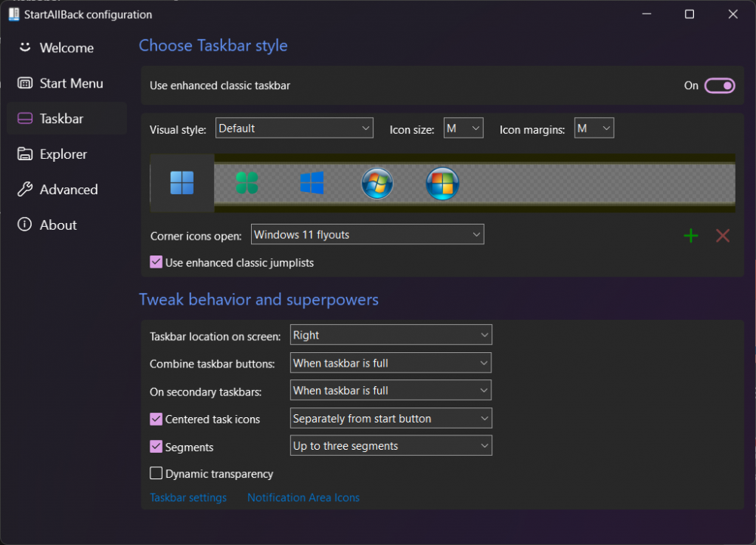The image size is (756, 545).
Task: Choose the green clover start button icon
Action: (x=246, y=183)
